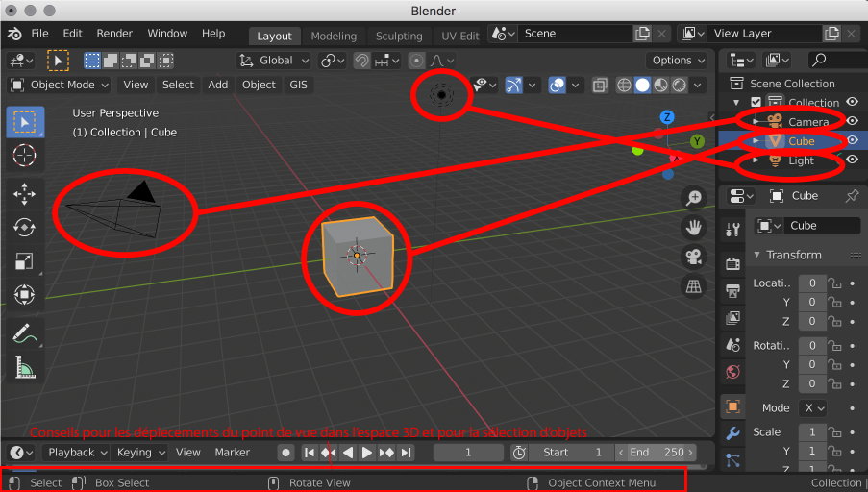Toggle Cube visibility eye in outliner
The width and height of the screenshot is (868, 492).
(853, 140)
